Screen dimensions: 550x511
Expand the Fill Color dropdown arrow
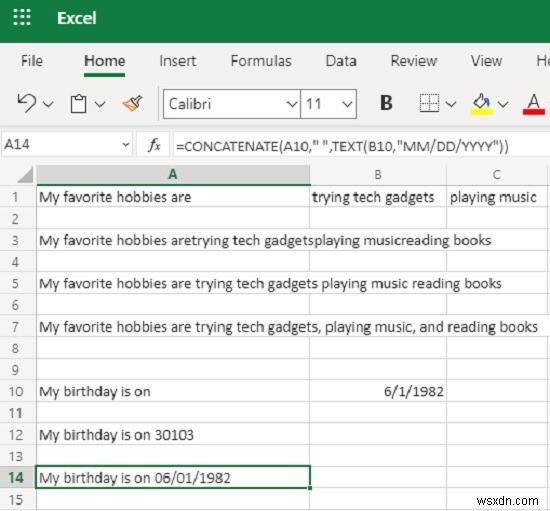(503, 104)
